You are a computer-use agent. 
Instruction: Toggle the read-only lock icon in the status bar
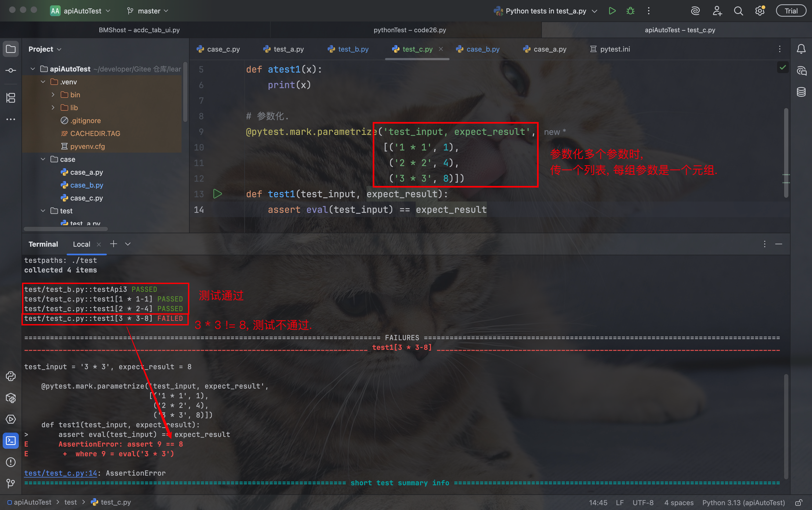[799, 502]
